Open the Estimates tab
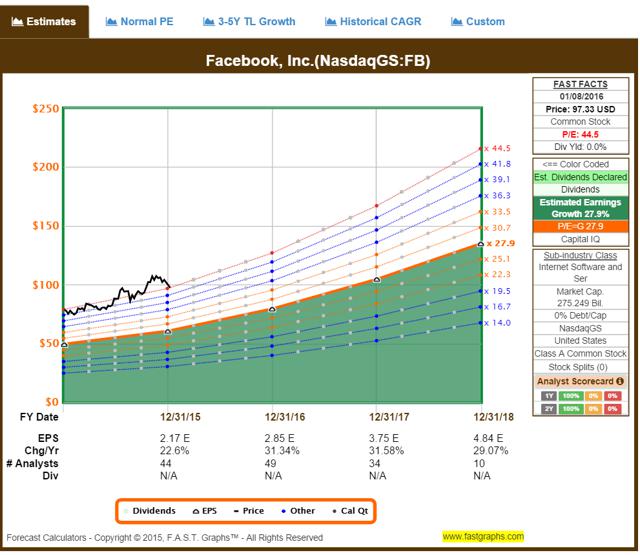Image resolution: width=640 pixels, height=555 pixels. click(x=44, y=22)
